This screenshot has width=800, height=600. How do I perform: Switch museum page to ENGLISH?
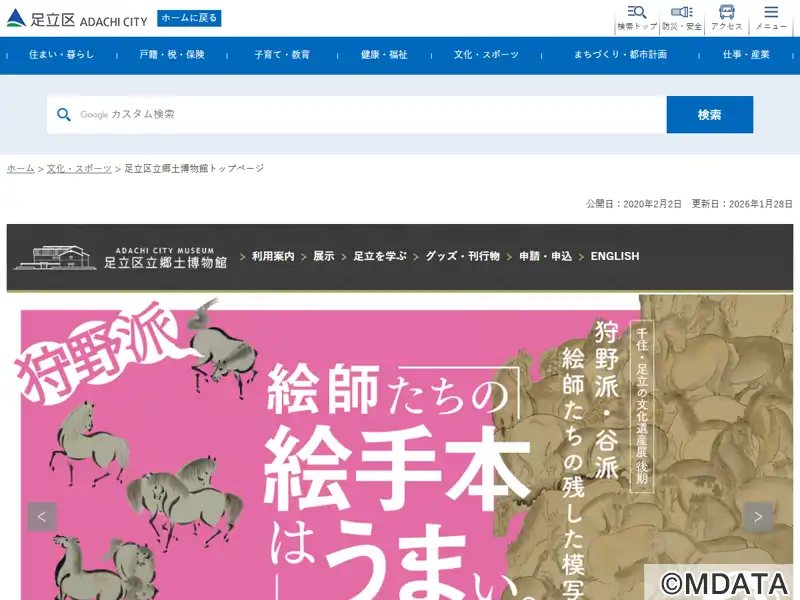(x=614, y=257)
